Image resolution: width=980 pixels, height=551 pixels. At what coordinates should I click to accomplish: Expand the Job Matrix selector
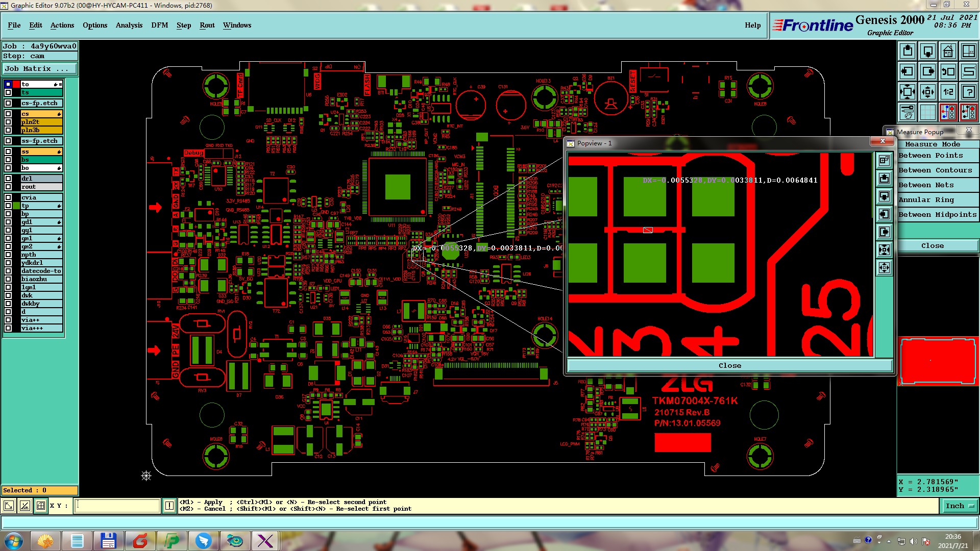pos(40,68)
